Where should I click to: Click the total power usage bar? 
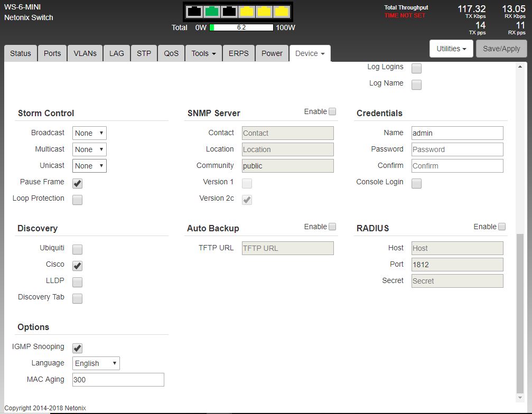241,27
